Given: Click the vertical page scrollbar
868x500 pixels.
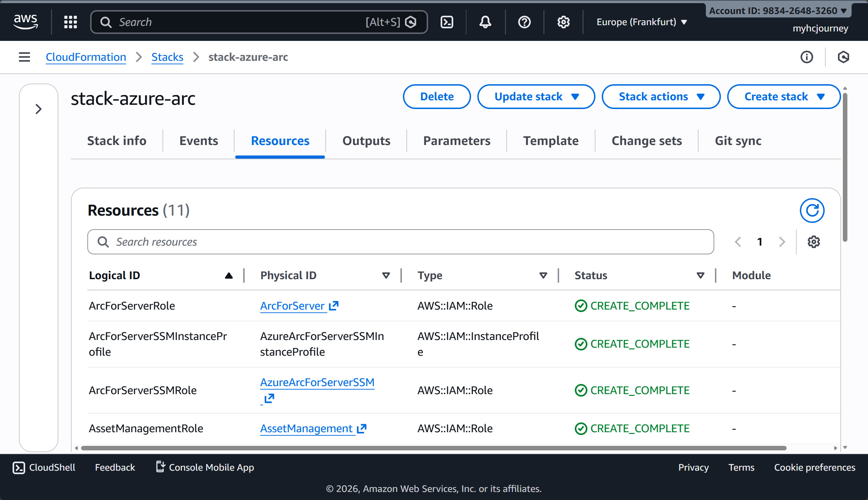Looking at the screenshot, I should tap(845, 168).
